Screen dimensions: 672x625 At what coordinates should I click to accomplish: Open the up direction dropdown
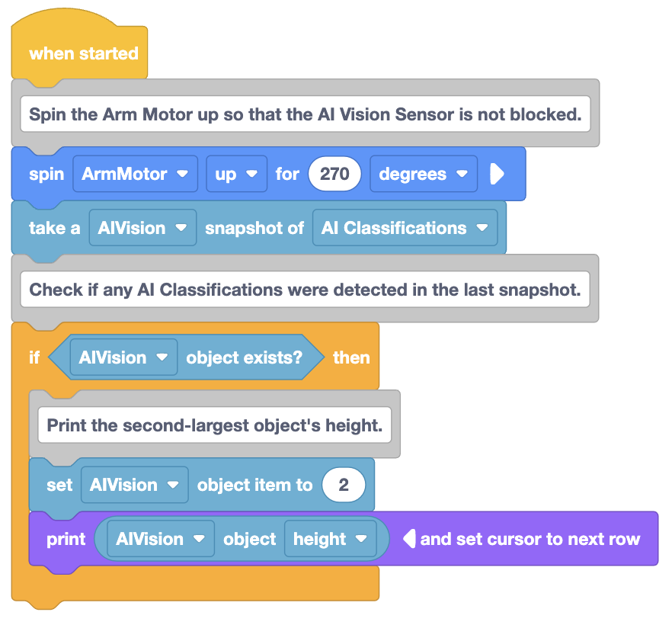236,174
